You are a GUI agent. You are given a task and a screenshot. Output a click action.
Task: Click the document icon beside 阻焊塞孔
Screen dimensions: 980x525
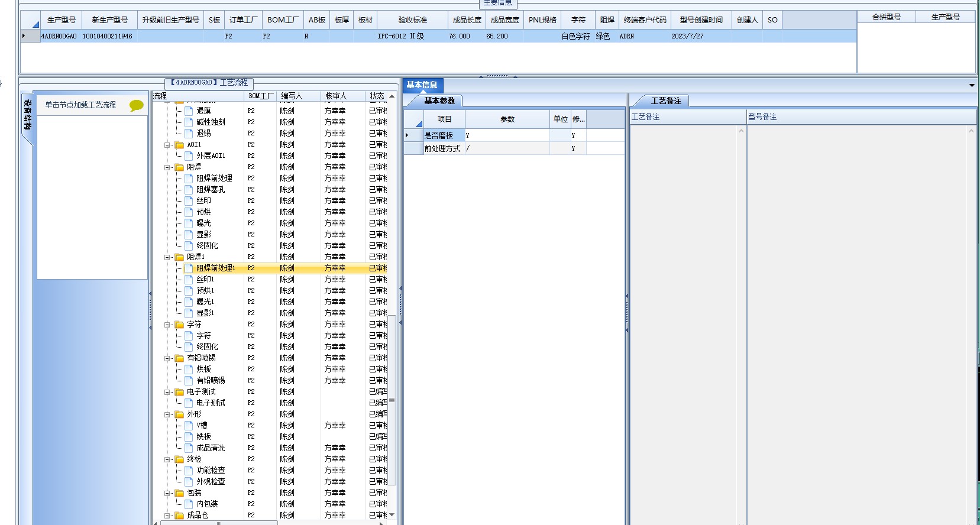coord(189,189)
